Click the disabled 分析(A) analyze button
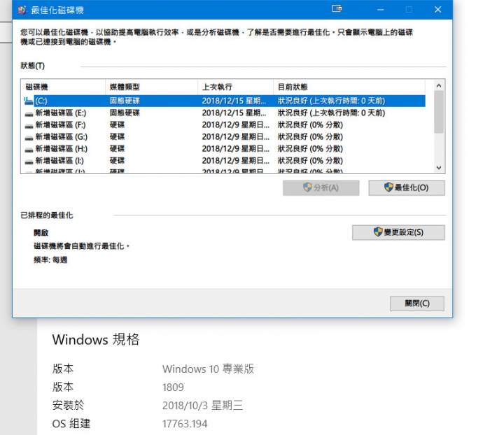504x435 pixels. [x=321, y=188]
